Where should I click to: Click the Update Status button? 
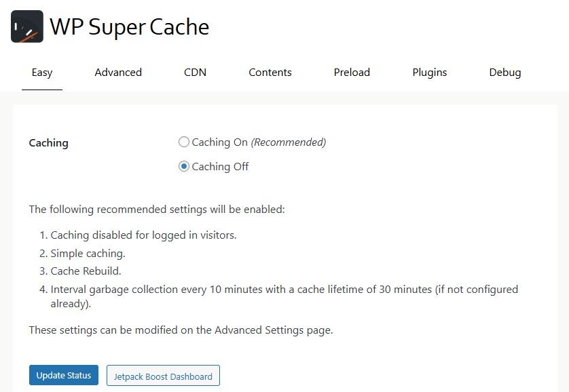click(63, 375)
